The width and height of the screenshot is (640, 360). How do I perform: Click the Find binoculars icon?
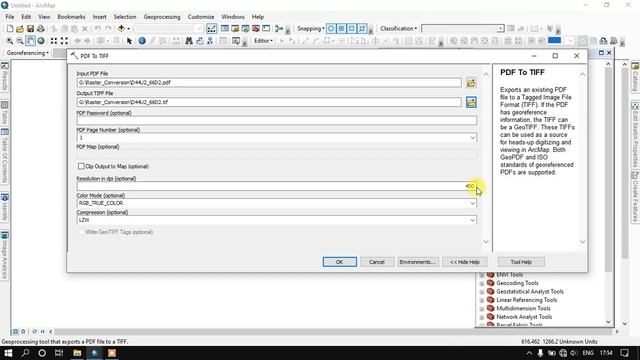(x=189, y=41)
